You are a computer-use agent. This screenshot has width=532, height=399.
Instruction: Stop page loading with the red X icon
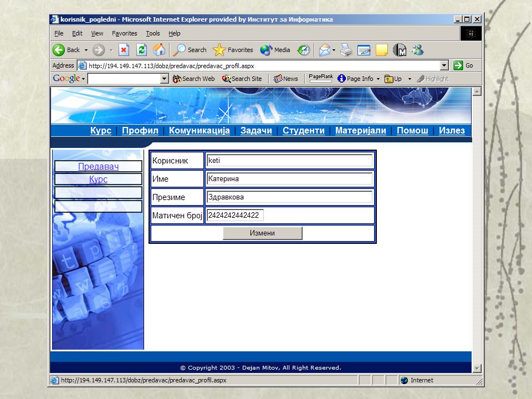click(x=124, y=50)
